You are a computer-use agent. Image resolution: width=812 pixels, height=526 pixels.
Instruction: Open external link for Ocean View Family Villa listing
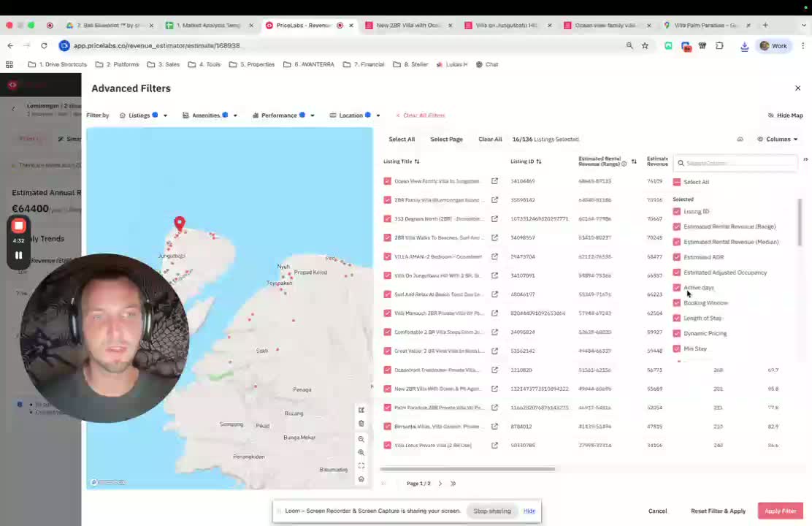(494, 181)
